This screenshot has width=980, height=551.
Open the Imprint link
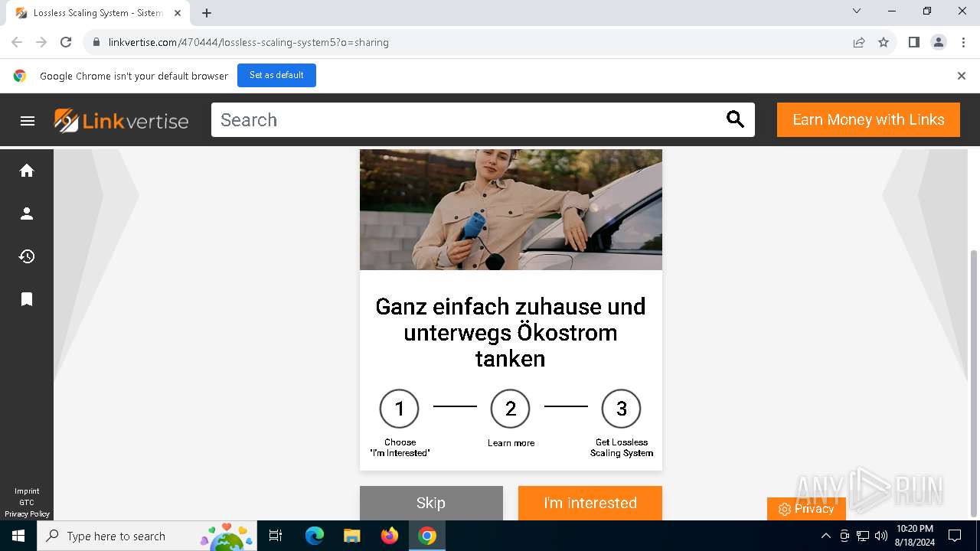[x=27, y=491]
